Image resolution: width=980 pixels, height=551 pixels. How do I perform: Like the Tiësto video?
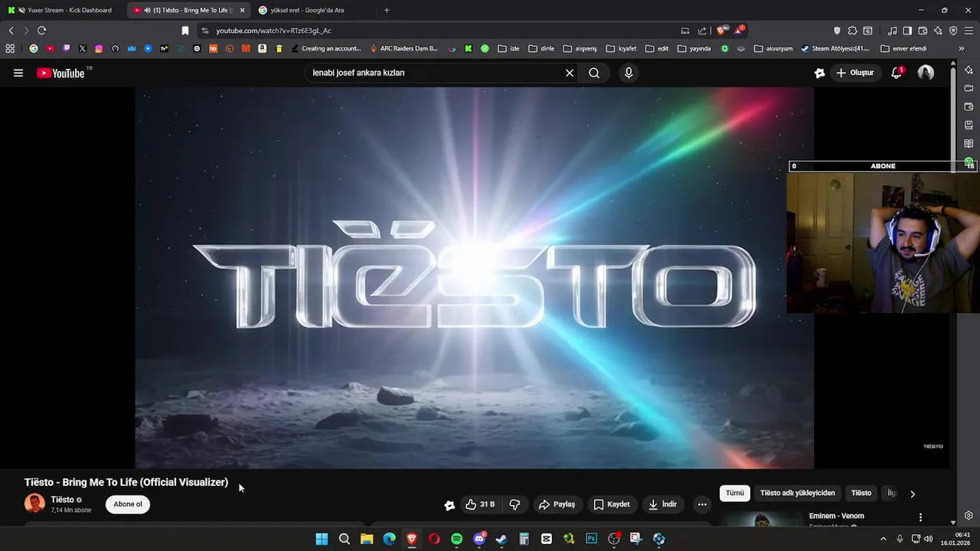pyautogui.click(x=480, y=504)
